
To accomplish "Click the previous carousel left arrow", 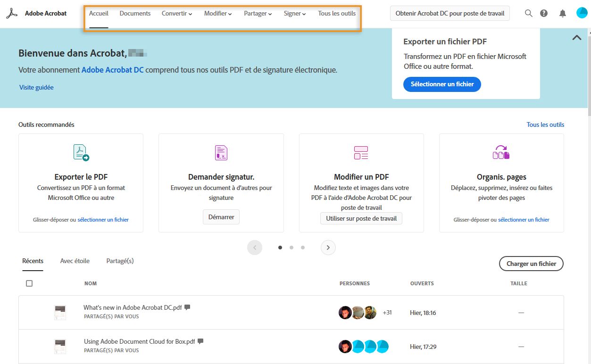I will (x=255, y=248).
